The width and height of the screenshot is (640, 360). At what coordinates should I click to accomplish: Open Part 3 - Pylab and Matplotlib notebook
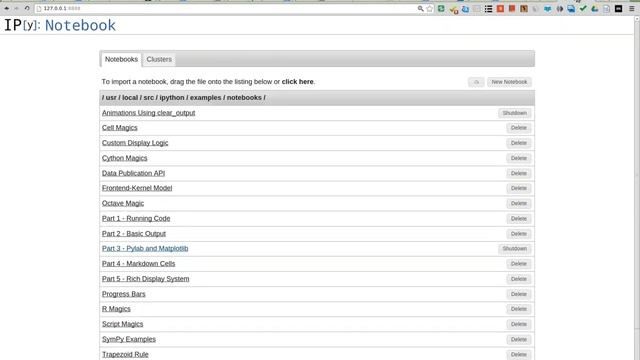(145, 248)
